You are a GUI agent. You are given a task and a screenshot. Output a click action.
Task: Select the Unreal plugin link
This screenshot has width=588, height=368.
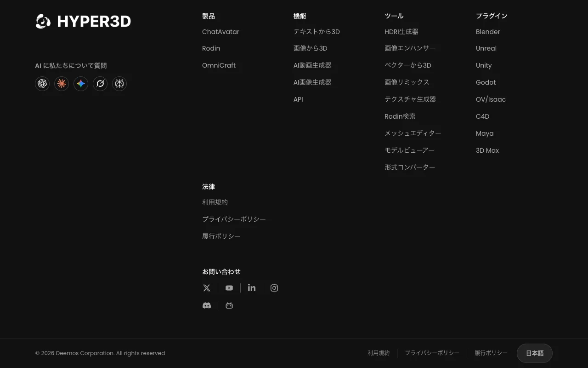pos(486,48)
